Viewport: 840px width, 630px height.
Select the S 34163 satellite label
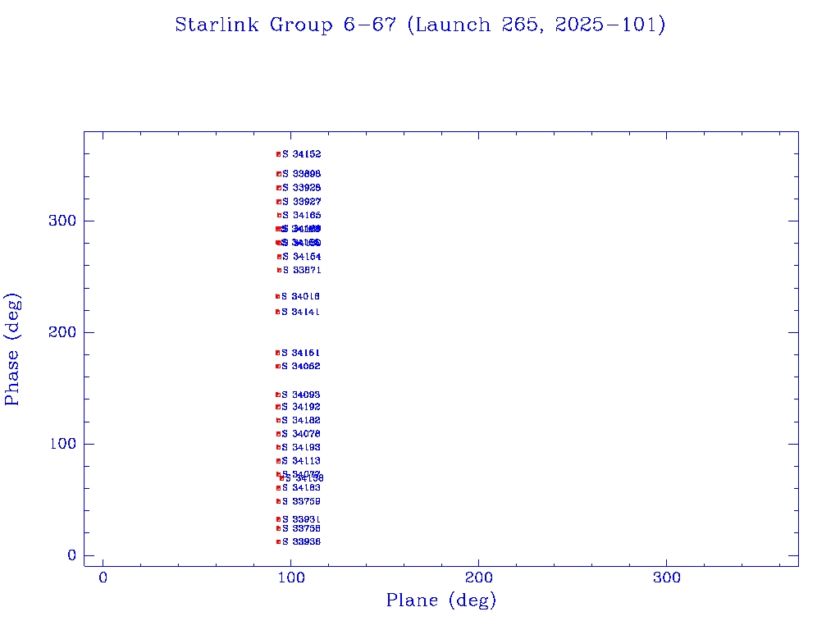coord(301,488)
